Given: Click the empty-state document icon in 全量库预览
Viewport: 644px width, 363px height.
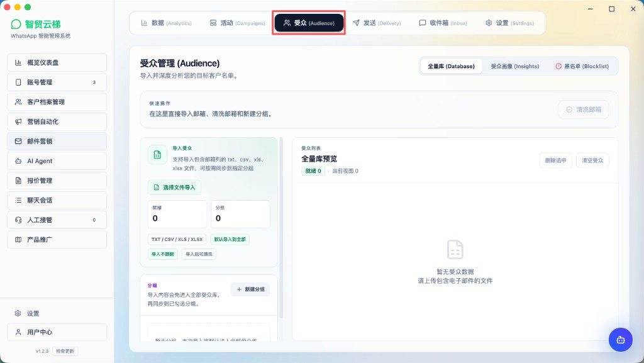Looking at the screenshot, I should [x=455, y=250].
